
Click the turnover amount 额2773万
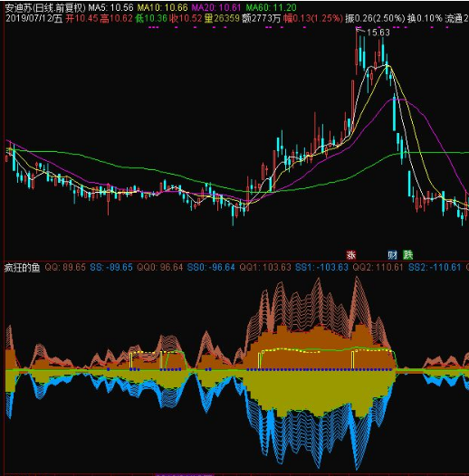(x=262, y=19)
